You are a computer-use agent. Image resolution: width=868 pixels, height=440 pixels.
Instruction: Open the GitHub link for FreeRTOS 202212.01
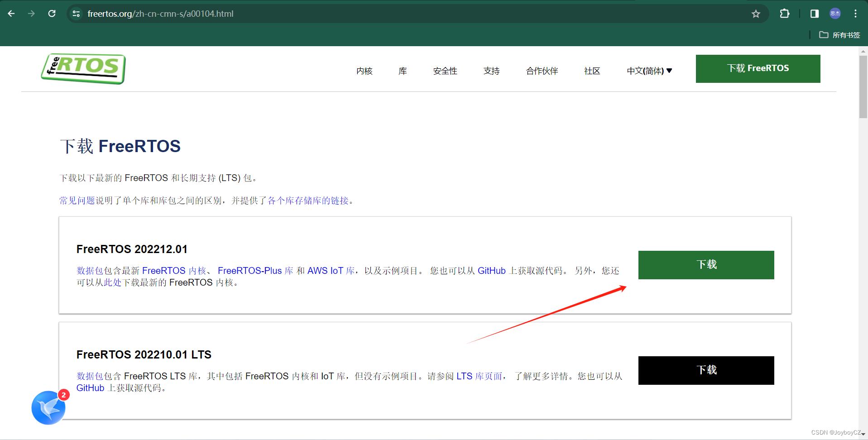pos(492,270)
